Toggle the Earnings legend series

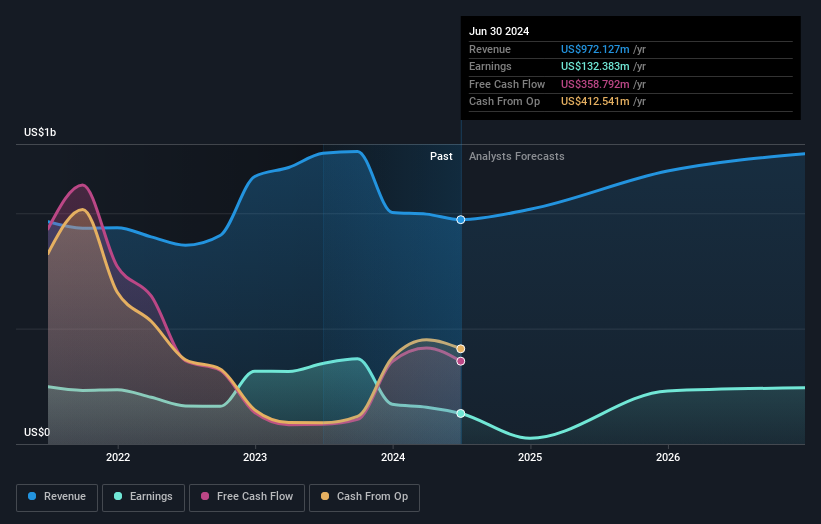click(143, 497)
